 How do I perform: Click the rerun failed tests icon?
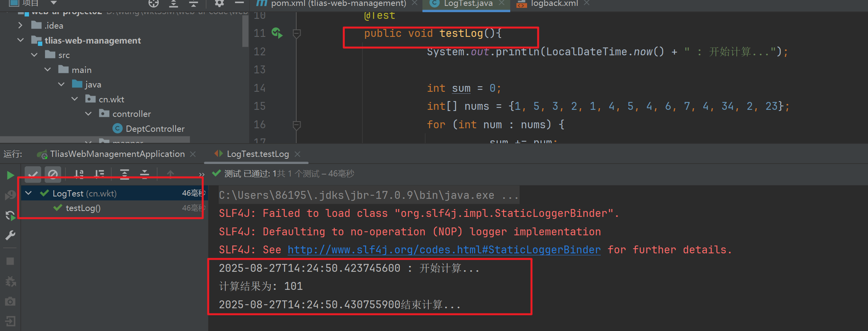[x=10, y=195]
